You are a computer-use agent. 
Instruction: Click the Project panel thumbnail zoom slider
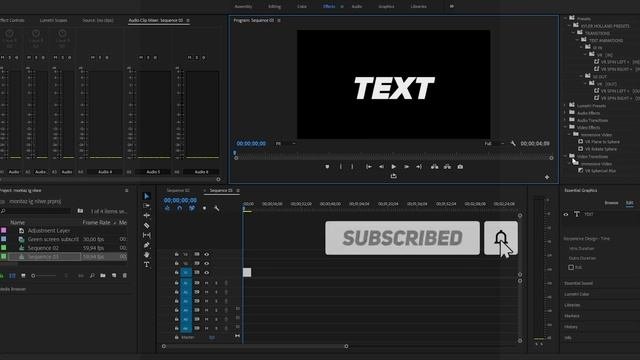[x=45, y=276]
